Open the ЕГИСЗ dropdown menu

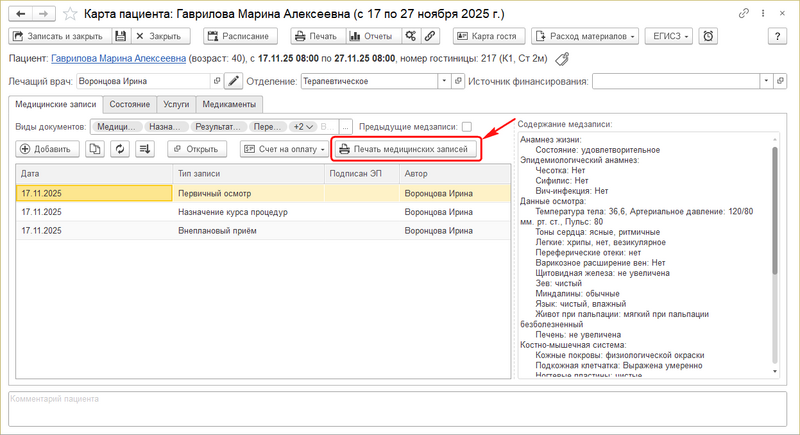point(669,36)
